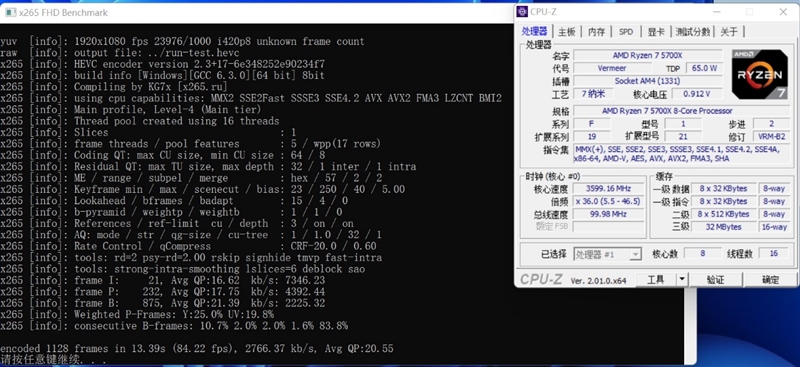This screenshot has height=367, width=800.
Task: Click the 线程数 value 16
Action: 774,254
